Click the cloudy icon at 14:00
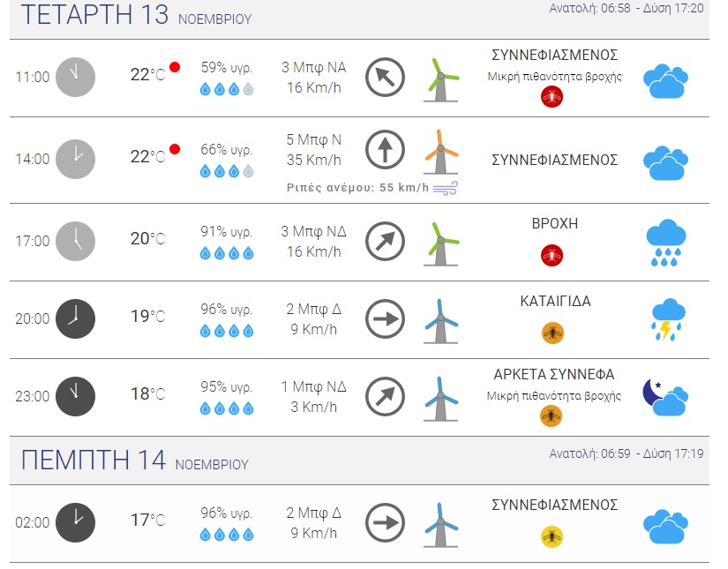 (666, 161)
